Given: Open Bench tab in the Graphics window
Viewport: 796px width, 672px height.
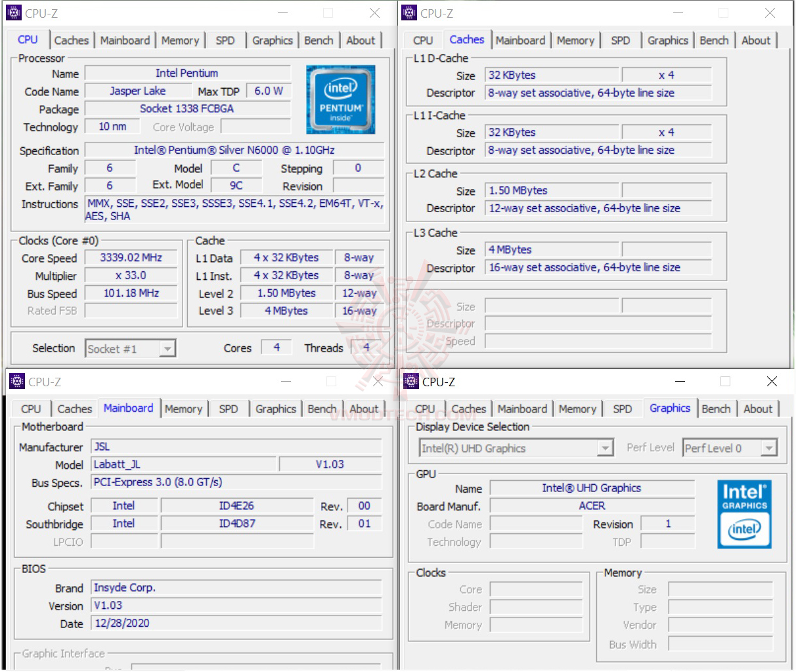Looking at the screenshot, I should pyautogui.click(x=716, y=409).
